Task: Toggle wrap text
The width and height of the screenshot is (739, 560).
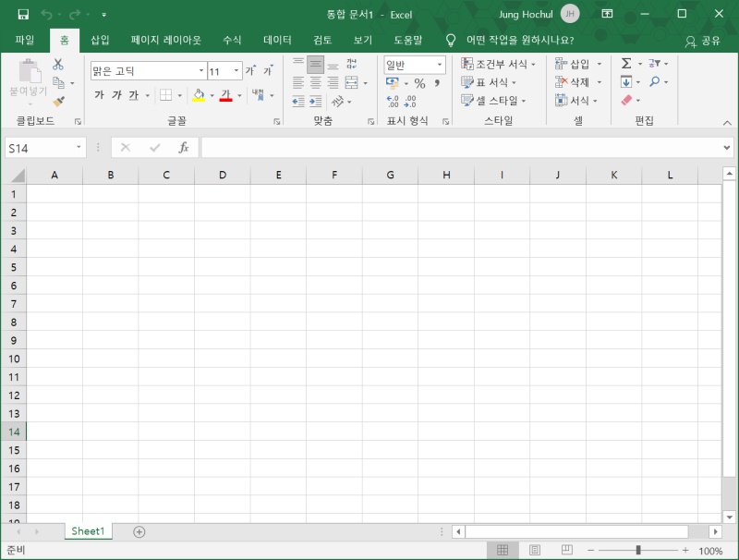Action: click(x=352, y=64)
